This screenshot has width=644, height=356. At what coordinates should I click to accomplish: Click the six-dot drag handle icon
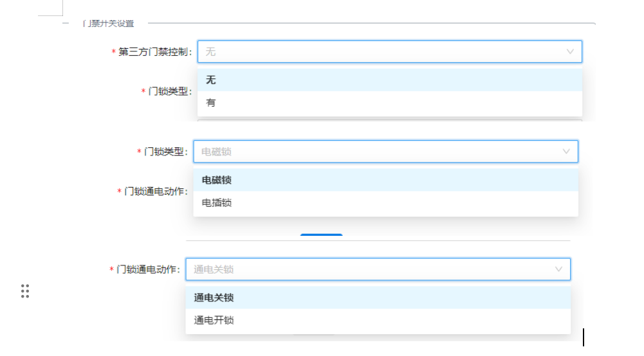point(25,291)
